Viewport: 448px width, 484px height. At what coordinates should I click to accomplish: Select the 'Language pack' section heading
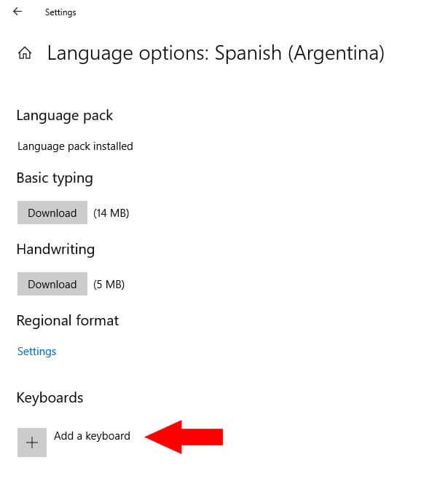[x=64, y=116]
